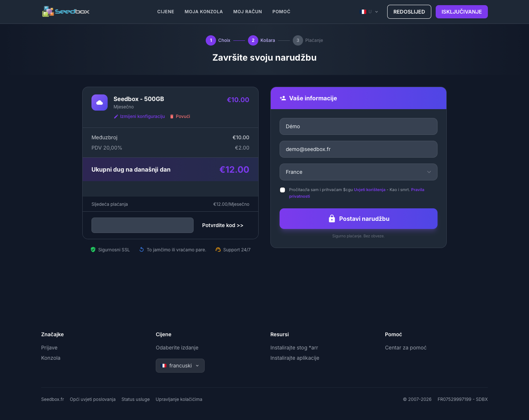This screenshot has height=420, width=529.
Task: Click the Seedbox - 500GB product title
Action: click(139, 99)
